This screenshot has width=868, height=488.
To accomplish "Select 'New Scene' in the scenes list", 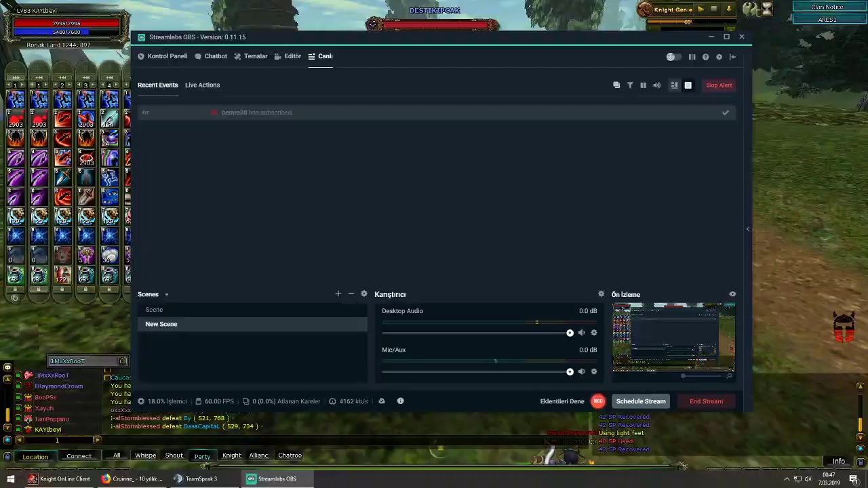I will [252, 324].
